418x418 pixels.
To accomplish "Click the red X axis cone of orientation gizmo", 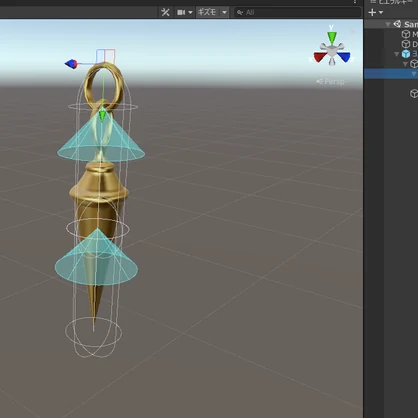I will (319, 57).
